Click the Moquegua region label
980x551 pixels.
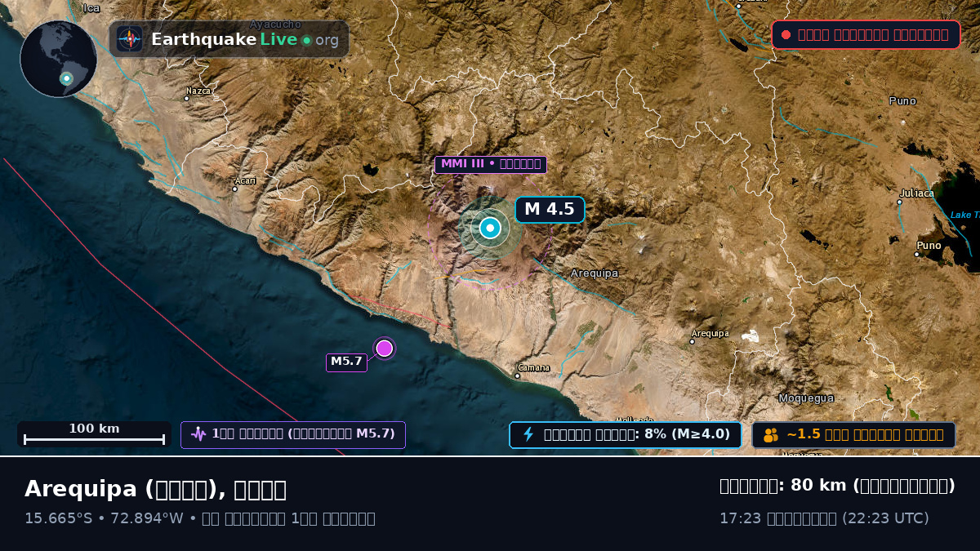[x=806, y=398]
